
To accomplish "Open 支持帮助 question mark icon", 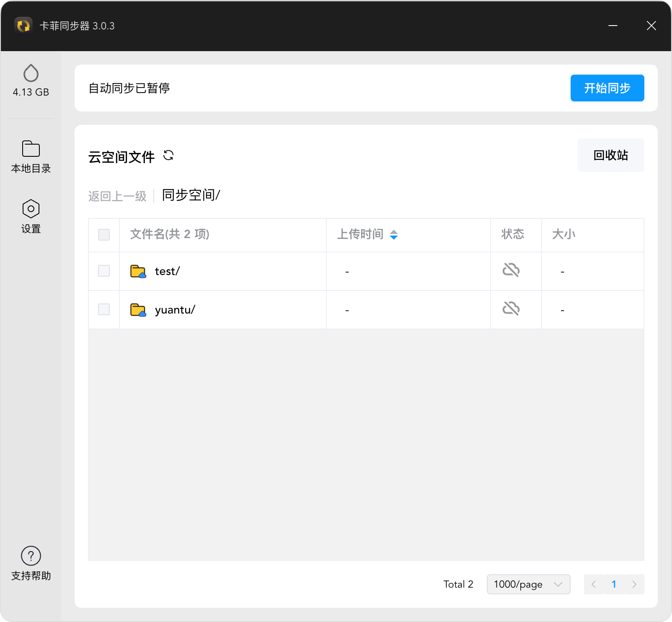I will point(31,556).
